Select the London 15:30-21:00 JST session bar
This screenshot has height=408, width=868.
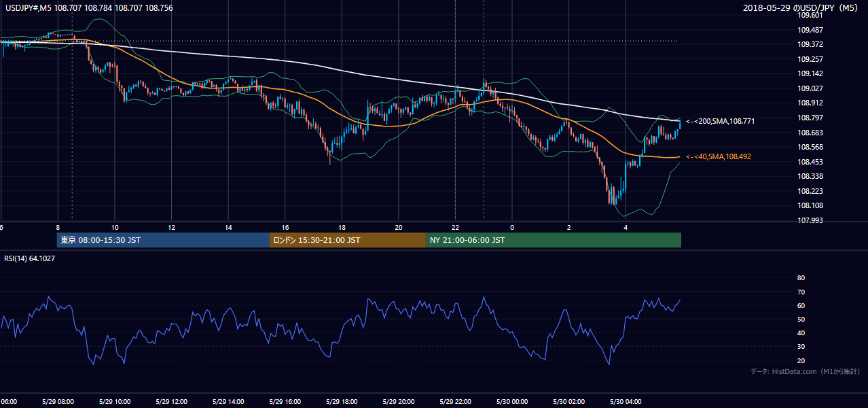348,240
